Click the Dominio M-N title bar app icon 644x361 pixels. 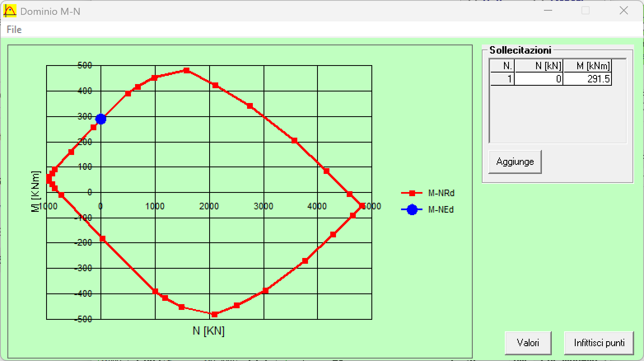click(x=10, y=11)
